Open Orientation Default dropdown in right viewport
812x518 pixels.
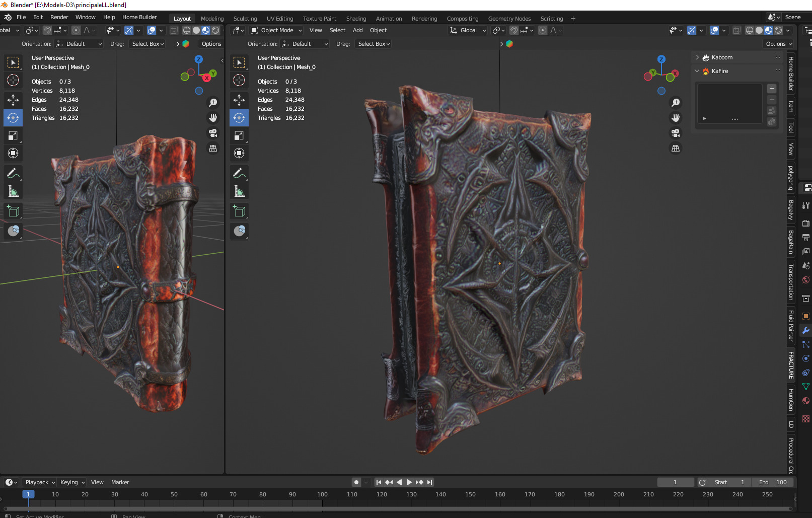(x=305, y=44)
